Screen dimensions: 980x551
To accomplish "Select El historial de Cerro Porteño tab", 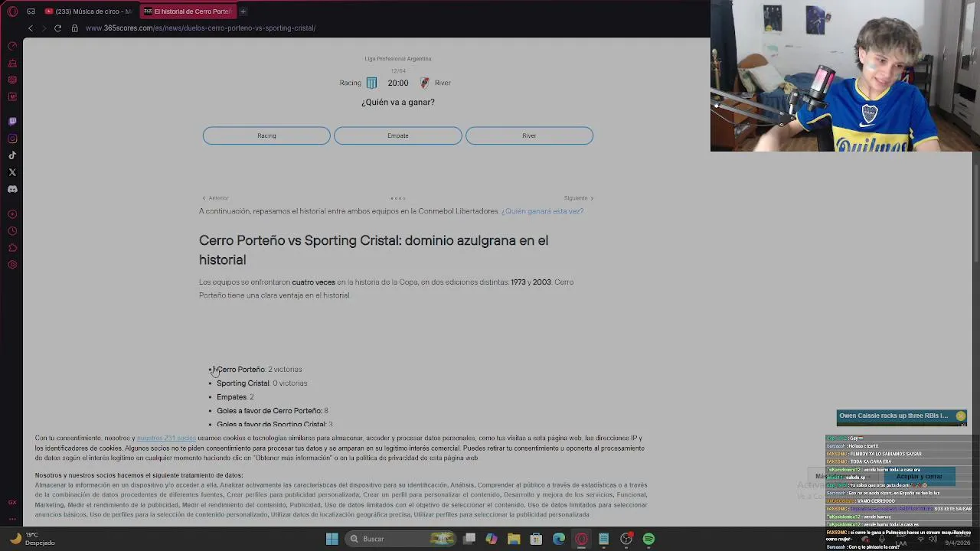I will (187, 11).
